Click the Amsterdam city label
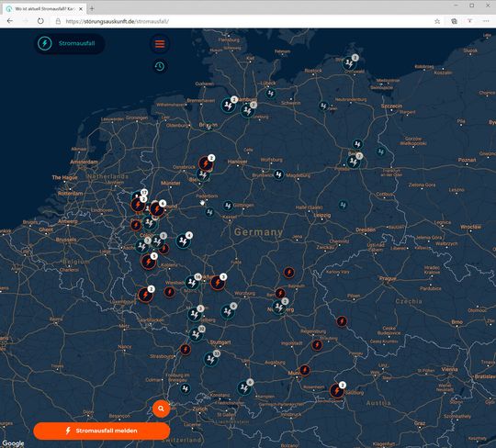 (84, 162)
